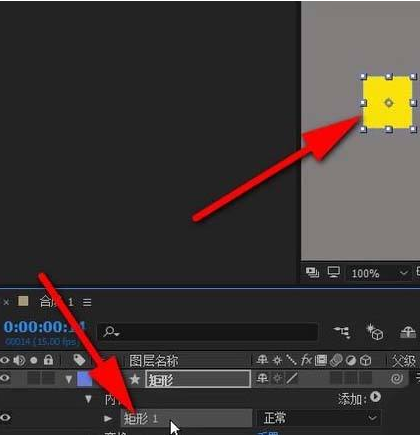Viewport: 420px width, 436px height.
Task: Close the 合成 1 timeline tab
Action: 6,302
